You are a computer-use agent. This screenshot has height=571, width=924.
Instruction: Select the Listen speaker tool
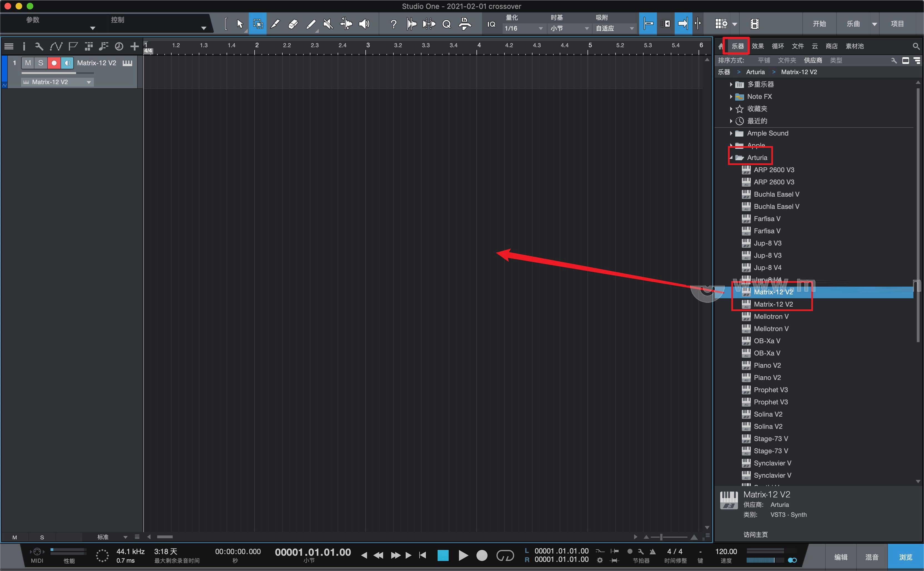[x=364, y=24]
